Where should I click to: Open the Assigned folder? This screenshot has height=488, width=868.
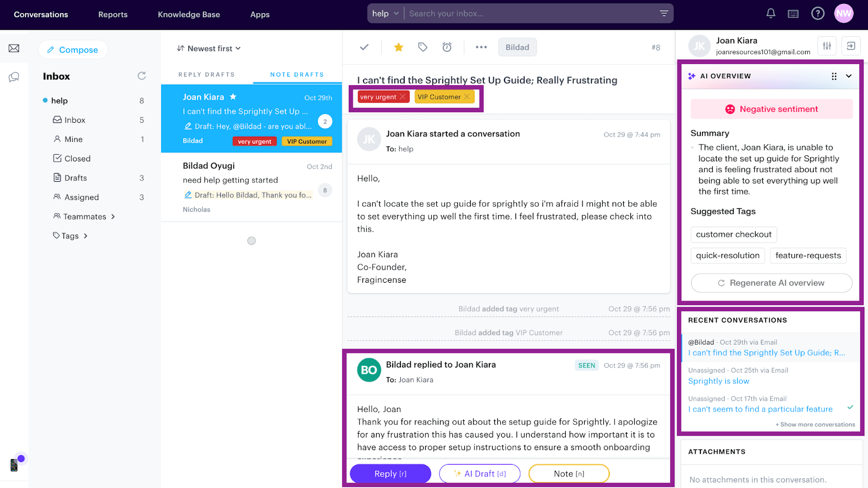81,197
